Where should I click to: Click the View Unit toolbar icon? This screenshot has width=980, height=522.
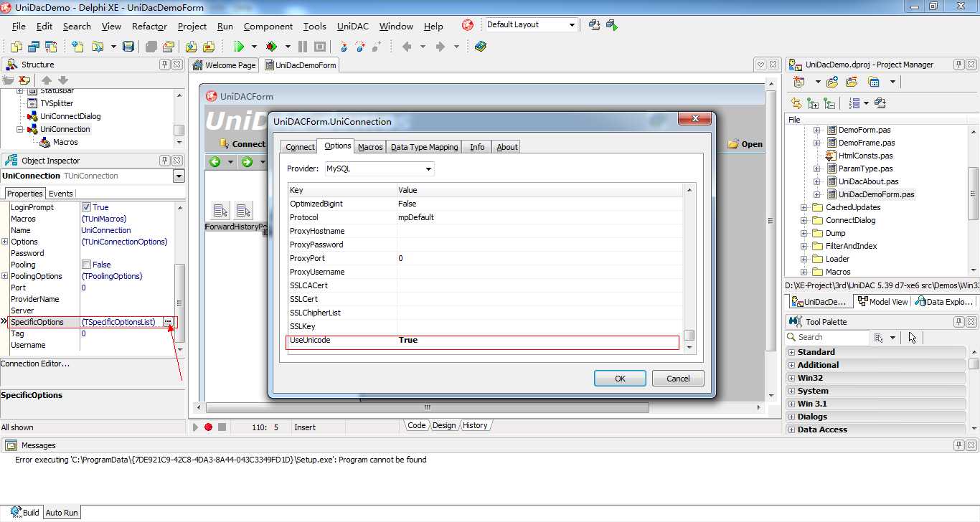(16, 47)
